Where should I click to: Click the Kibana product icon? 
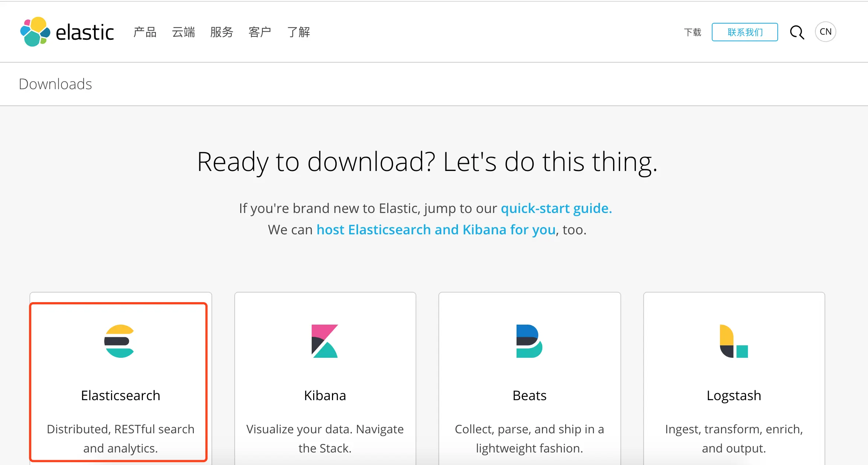tap(325, 341)
